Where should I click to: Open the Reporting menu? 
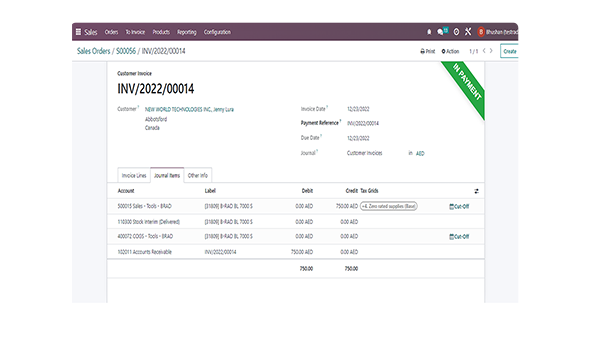(x=187, y=32)
